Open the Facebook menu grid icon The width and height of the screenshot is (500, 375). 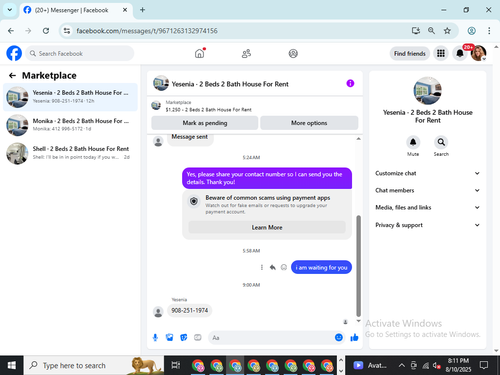coord(441,53)
